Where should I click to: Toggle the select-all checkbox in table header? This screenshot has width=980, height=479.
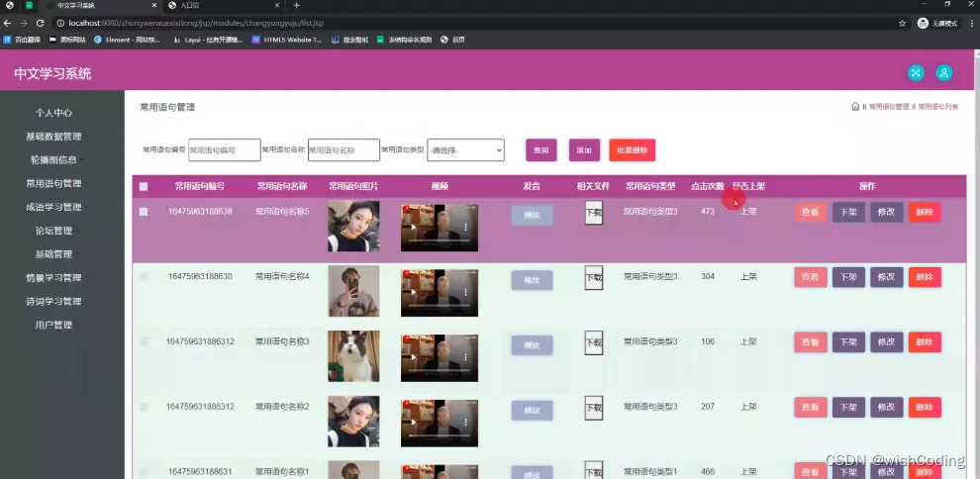144,186
